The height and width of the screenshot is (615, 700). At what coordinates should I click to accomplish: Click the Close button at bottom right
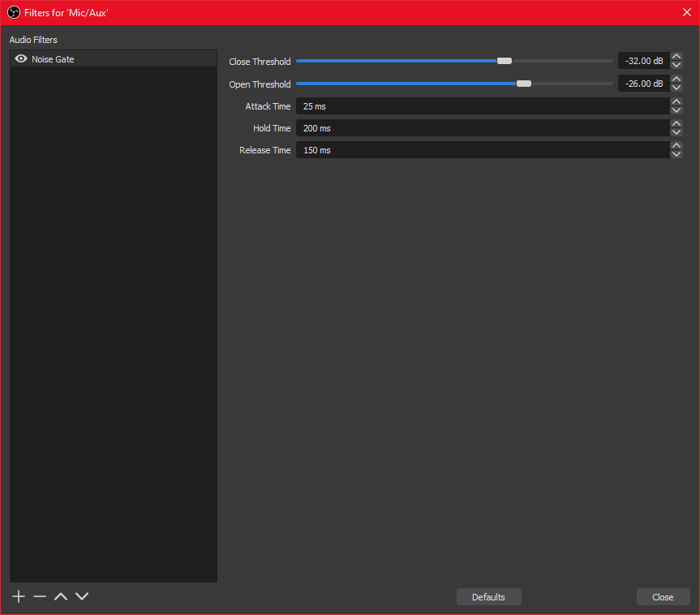pos(663,597)
